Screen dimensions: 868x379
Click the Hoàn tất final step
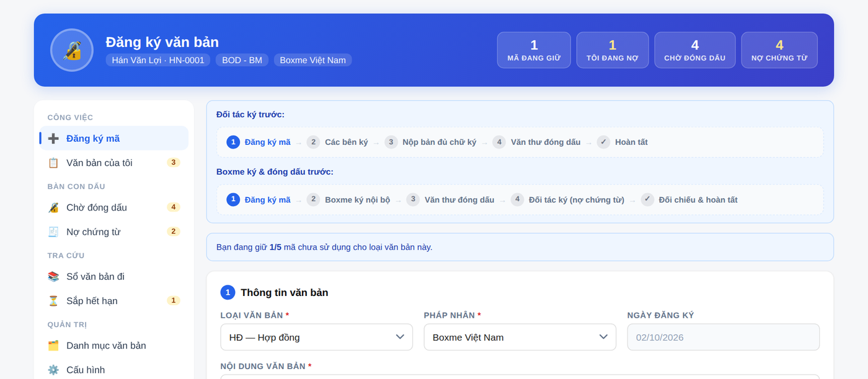[622, 142]
